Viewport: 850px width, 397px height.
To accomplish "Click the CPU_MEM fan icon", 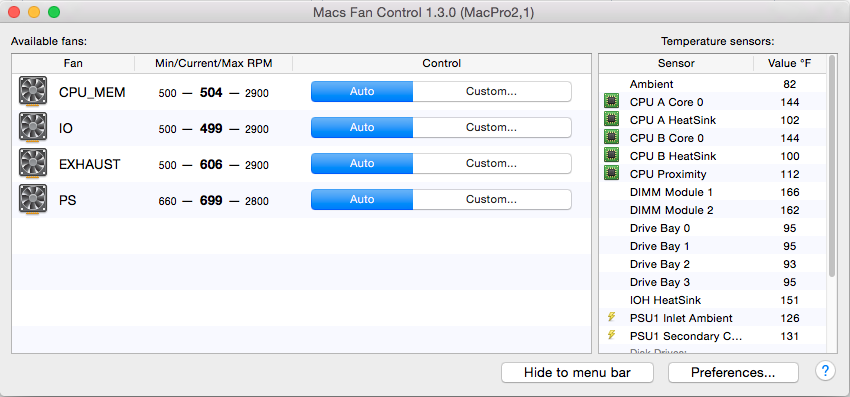I will pyautogui.click(x=33, y=91).
